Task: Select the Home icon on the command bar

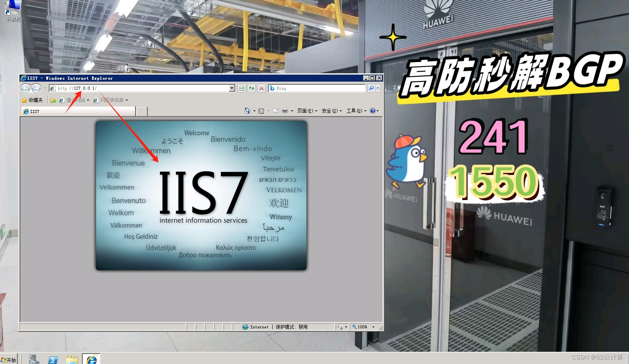Action: click(247, 111)
